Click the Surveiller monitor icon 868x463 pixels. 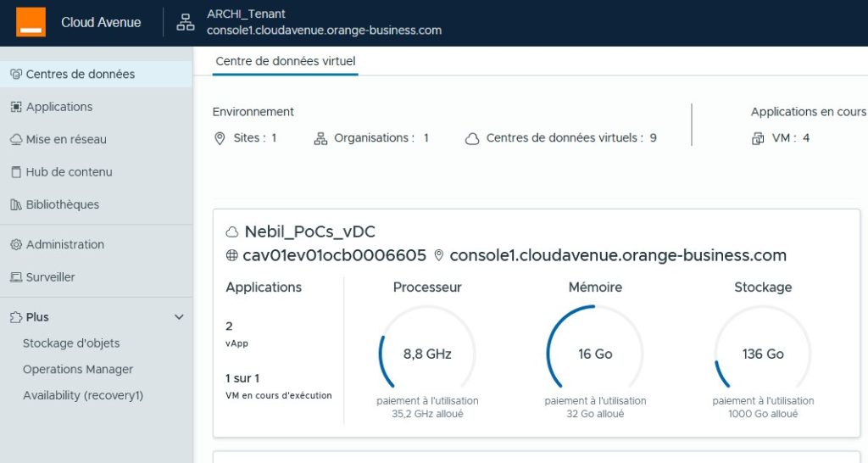15,277
